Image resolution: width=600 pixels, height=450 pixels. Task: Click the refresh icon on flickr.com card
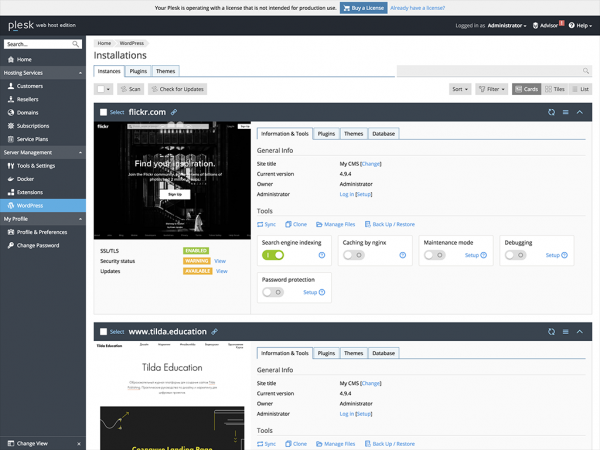[551, 112]
